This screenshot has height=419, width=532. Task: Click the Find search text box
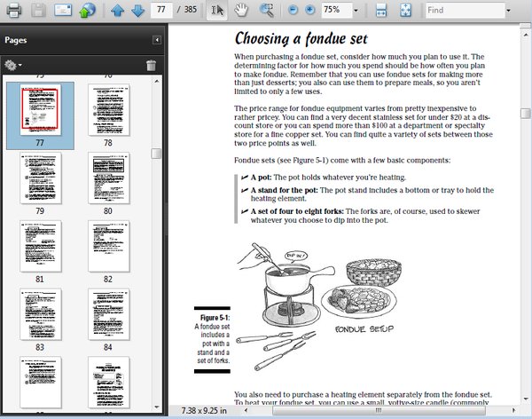[x=465, y=10]
